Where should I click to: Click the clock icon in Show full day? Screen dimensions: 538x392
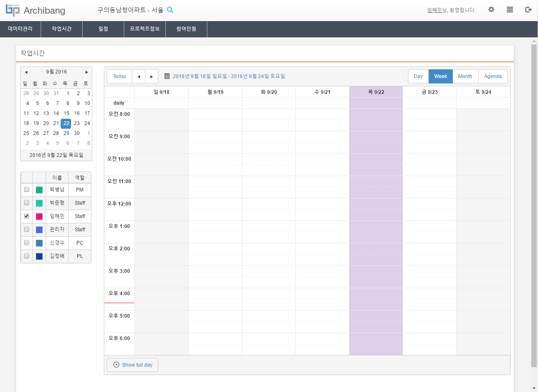point(116,365)
